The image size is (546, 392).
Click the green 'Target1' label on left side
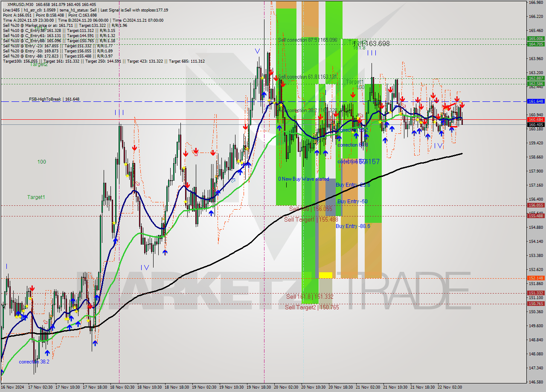tap(36, 197)
